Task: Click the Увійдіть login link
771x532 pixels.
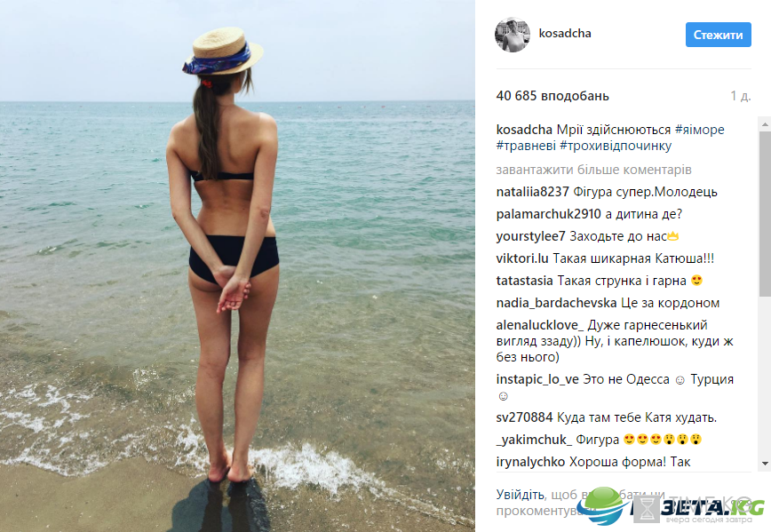Action: pos(521,495)
